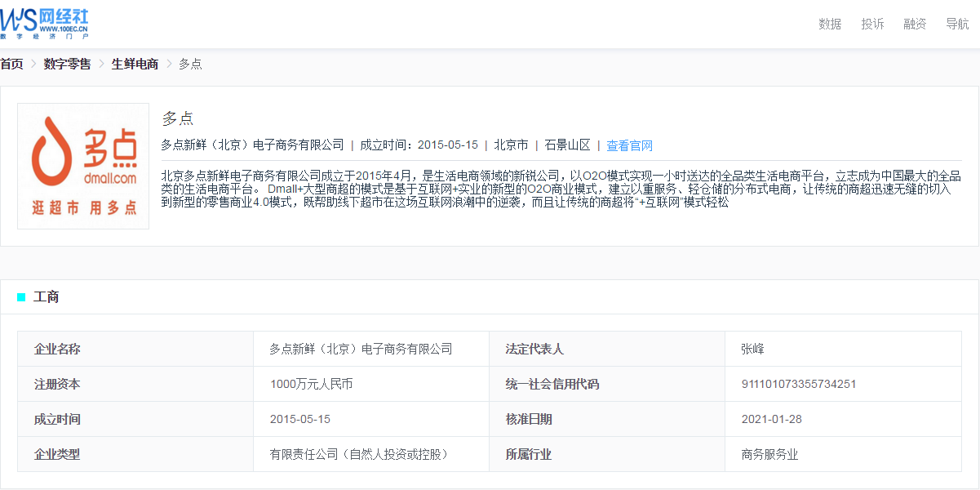Click 有限责任公司（自然人投资或控股） cell
Image resolution: width=980 pixels, height=490 pixels.
coord(371,454)
